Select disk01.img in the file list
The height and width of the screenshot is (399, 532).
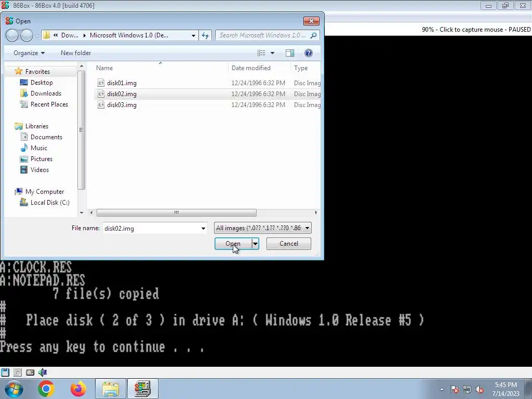click(122, 83)
